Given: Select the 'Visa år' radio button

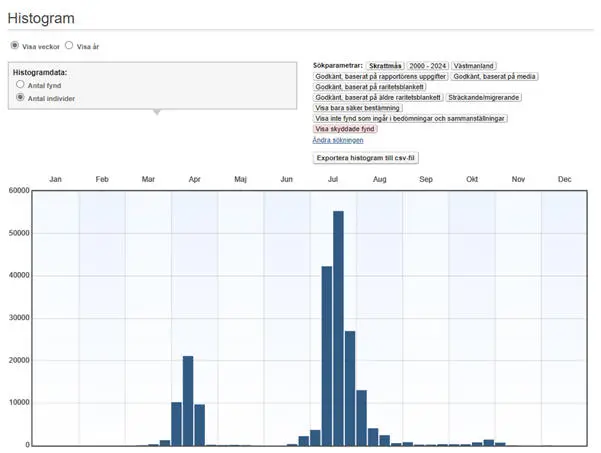Looking at the screenshot, I should click(68, 45).
